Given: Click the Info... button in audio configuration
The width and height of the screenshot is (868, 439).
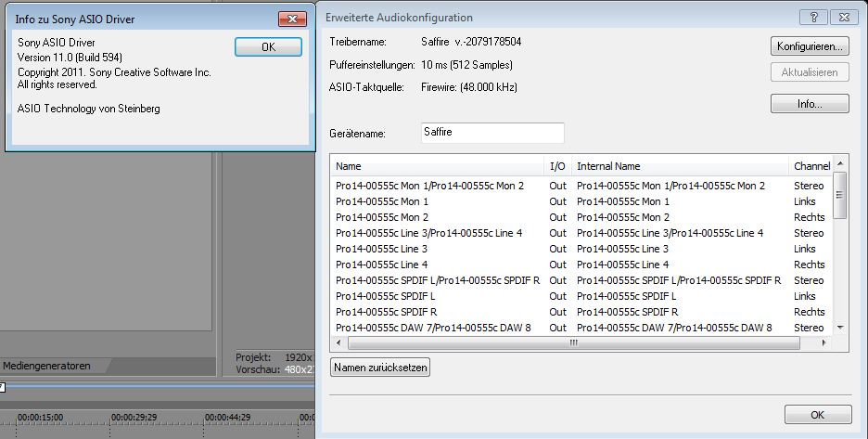Looking at the screenshot, I should tap(810, 104).
